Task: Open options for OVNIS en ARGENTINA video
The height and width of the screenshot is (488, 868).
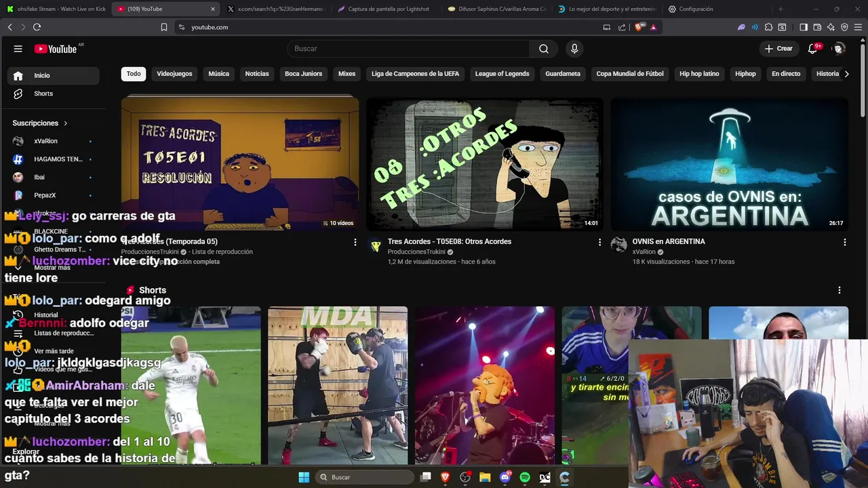Action: [x=844, y=242]
